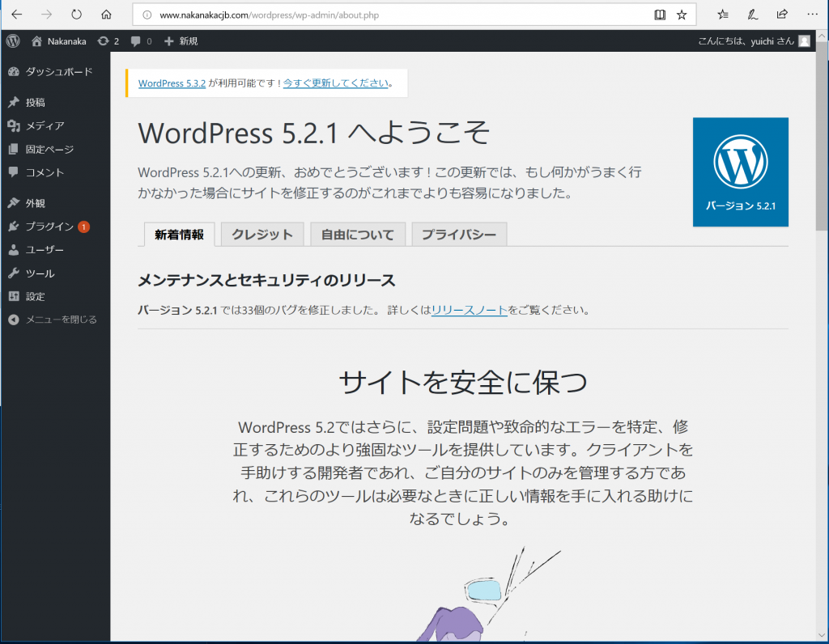Click the pages icon beside 固定ページ
Viewport: 829px width, 644px height.
pyautogui.click(x=14, y=150)
